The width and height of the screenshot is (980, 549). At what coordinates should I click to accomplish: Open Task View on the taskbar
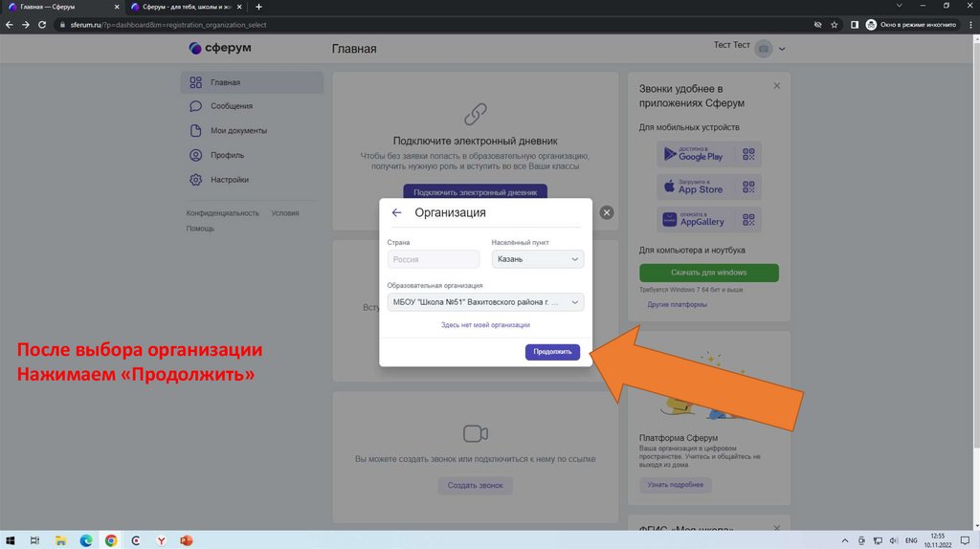click(35, 540)
